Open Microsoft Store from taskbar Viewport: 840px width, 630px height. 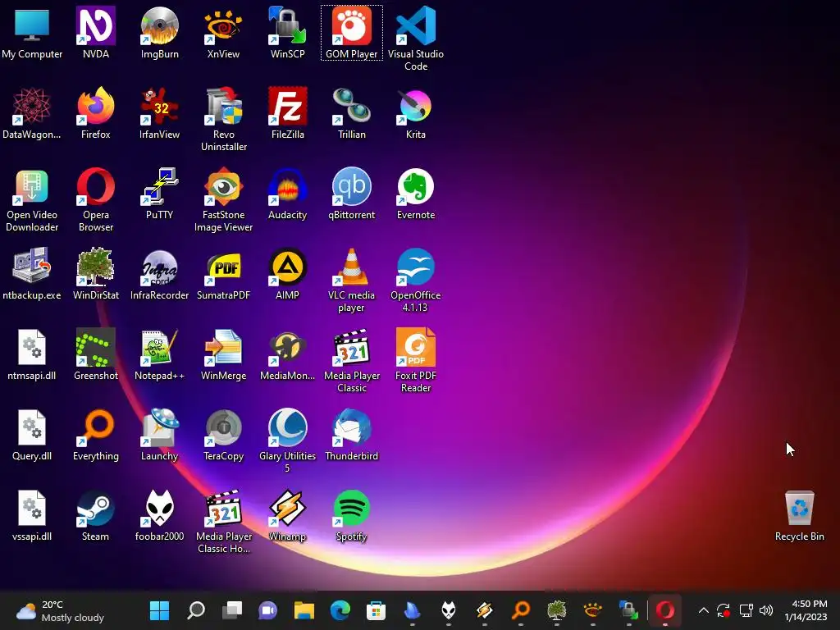pyautogui.click(x=376, y=610)
